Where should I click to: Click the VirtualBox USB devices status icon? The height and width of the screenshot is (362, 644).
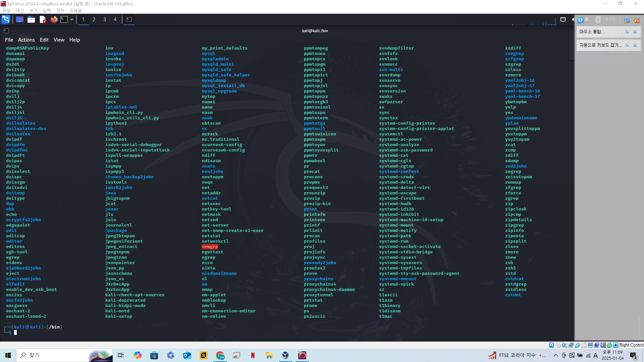coord(578,345)
